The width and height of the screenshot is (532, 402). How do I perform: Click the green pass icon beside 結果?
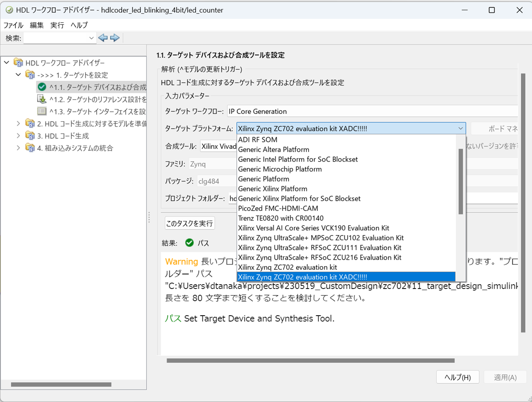coord(189,243)
